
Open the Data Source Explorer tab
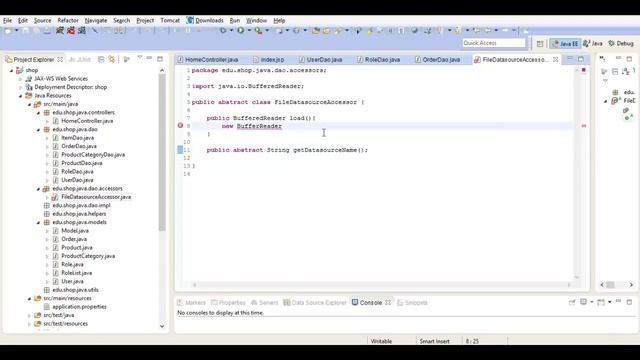315,302
